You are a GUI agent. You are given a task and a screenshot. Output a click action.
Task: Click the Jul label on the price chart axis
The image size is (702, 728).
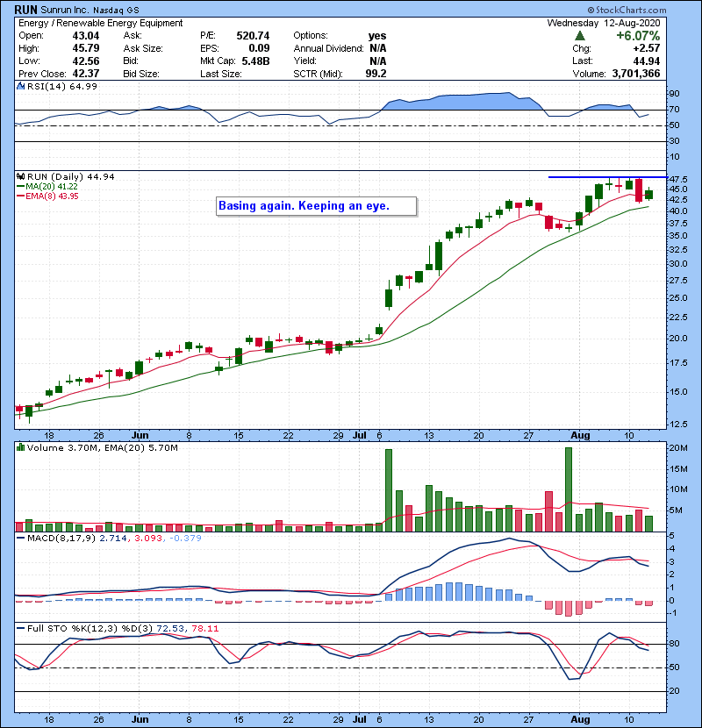[x=359, y=436]
